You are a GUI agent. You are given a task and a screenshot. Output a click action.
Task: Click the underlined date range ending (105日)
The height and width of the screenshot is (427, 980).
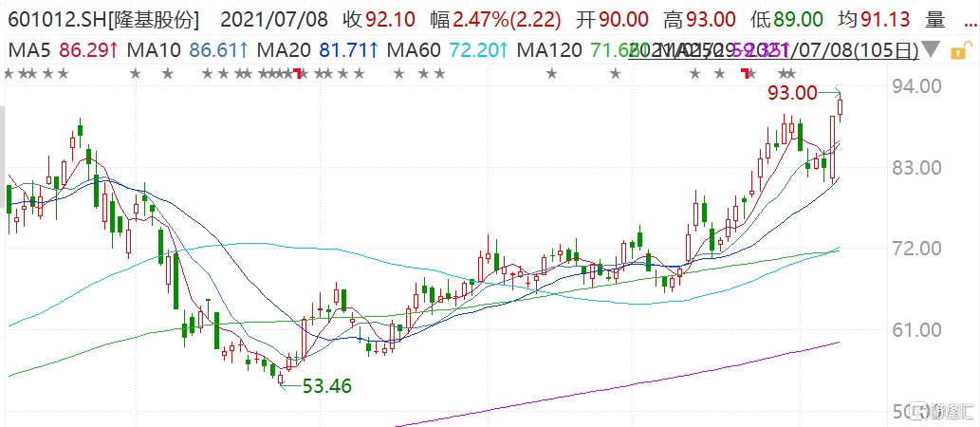774,50
